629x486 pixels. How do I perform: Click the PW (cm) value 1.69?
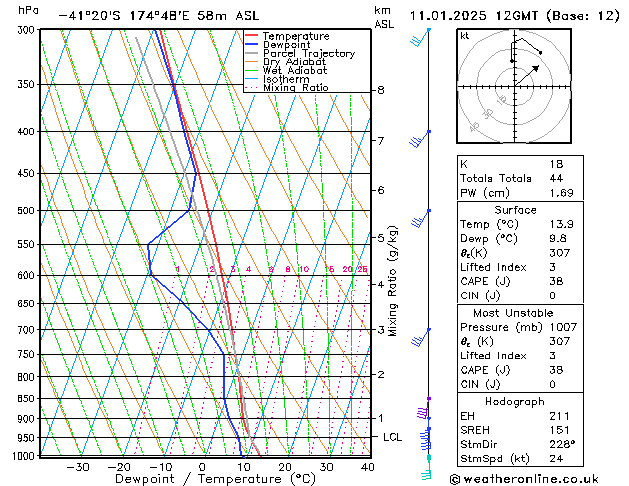562,193
